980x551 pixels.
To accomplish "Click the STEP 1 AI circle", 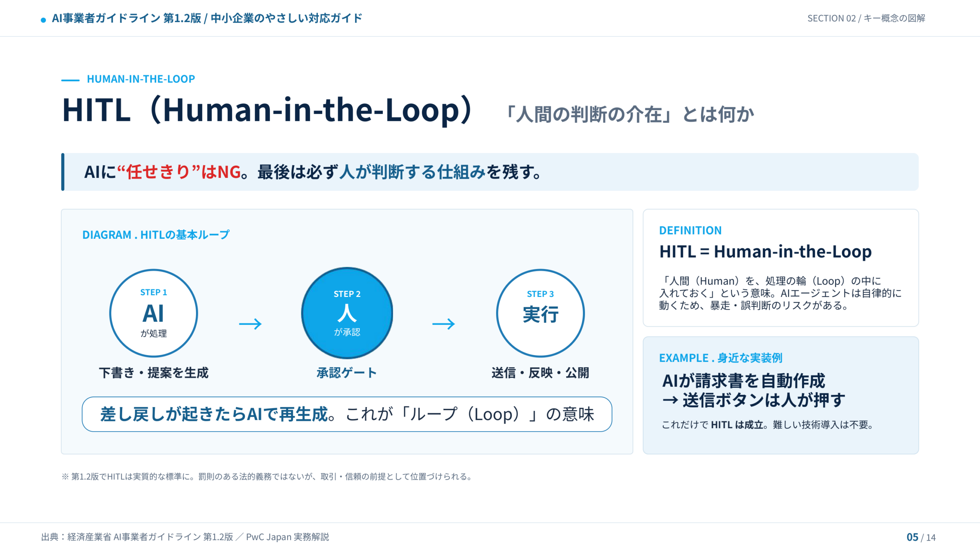I will coord(154,313).
